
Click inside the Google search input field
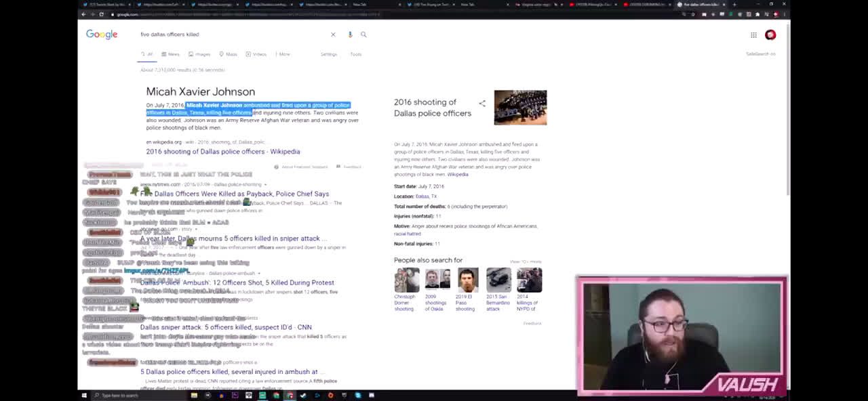point(231,35)
